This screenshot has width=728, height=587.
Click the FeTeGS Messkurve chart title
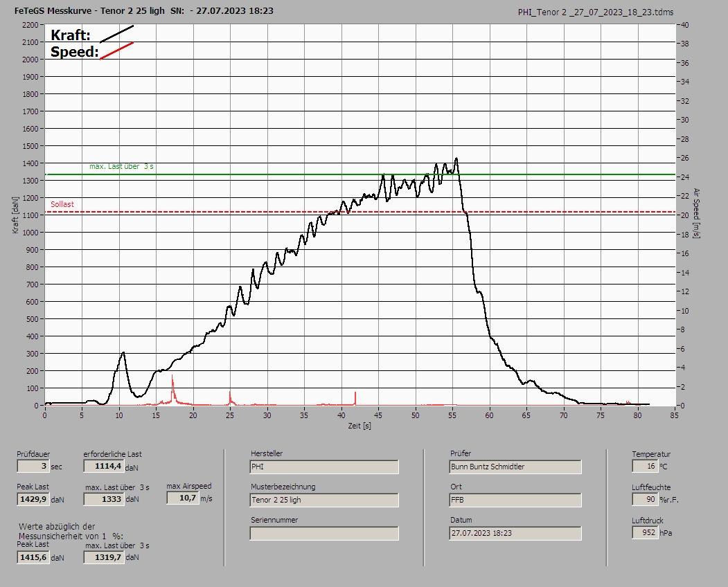coord(144,10)
